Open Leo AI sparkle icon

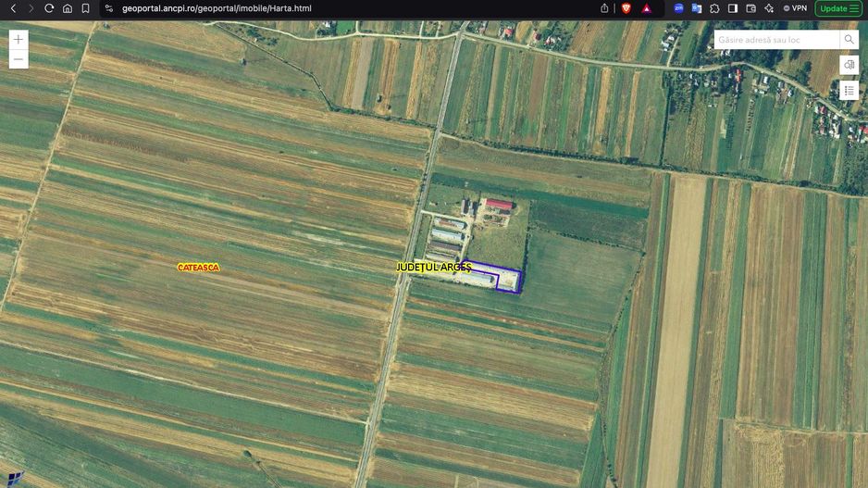769,8
